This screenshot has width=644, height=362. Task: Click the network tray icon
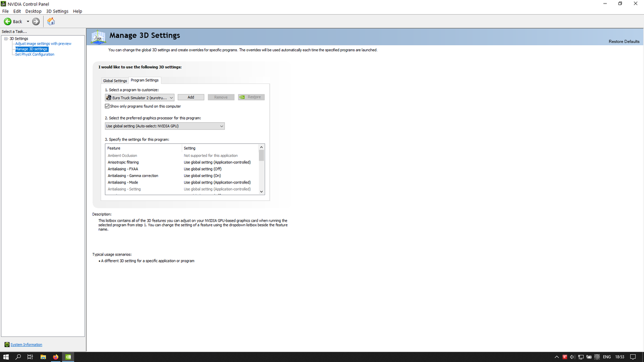pos(581,357)
